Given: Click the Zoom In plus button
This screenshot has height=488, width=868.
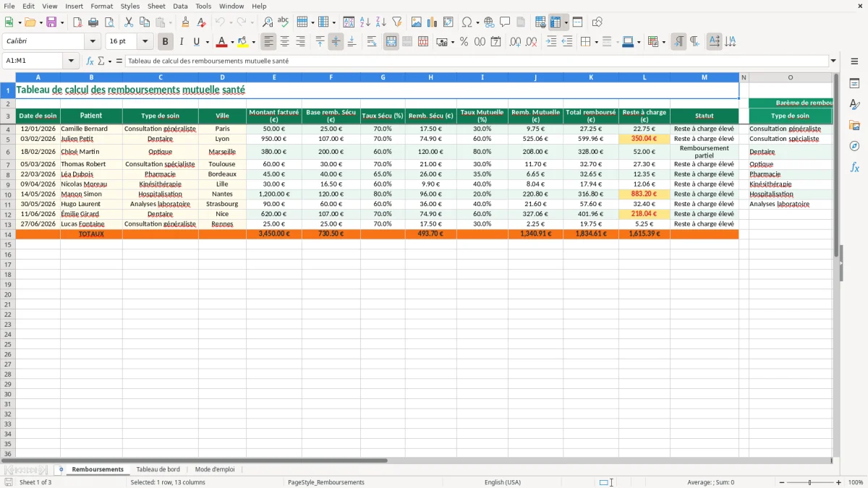Looking at the screenshot, I should coord(839,482).
